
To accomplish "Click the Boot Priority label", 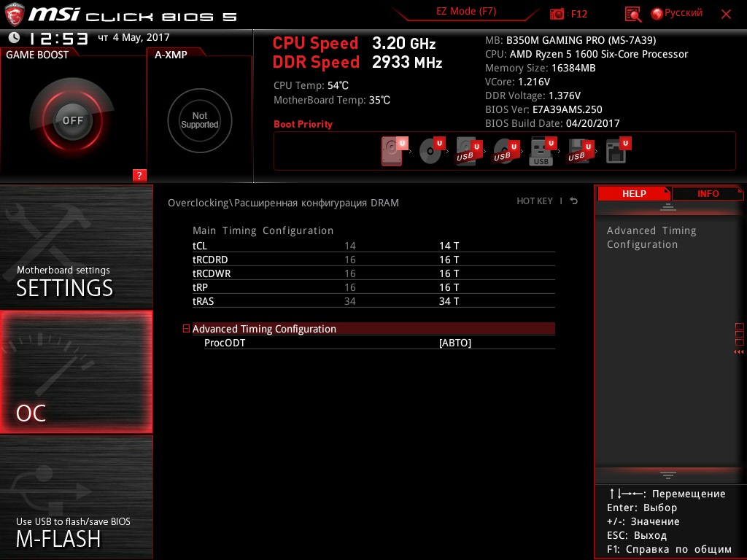I will tap(303, 124).
